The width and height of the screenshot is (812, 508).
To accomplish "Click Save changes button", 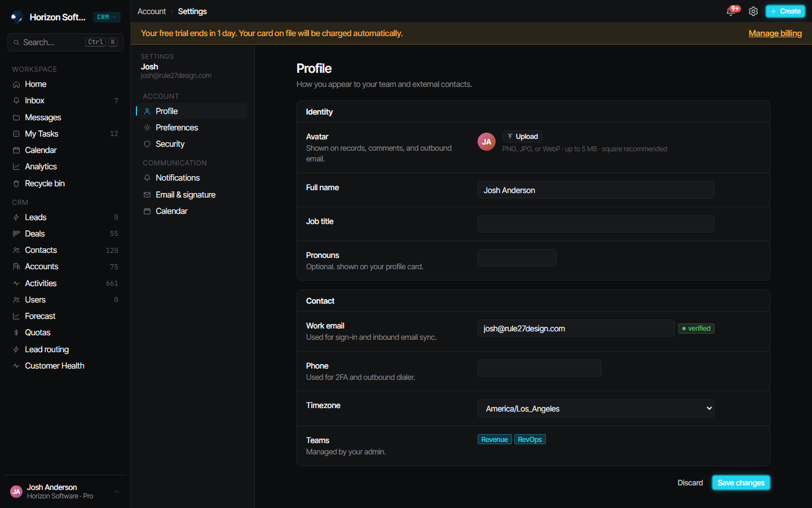I will tap(741, 483).
